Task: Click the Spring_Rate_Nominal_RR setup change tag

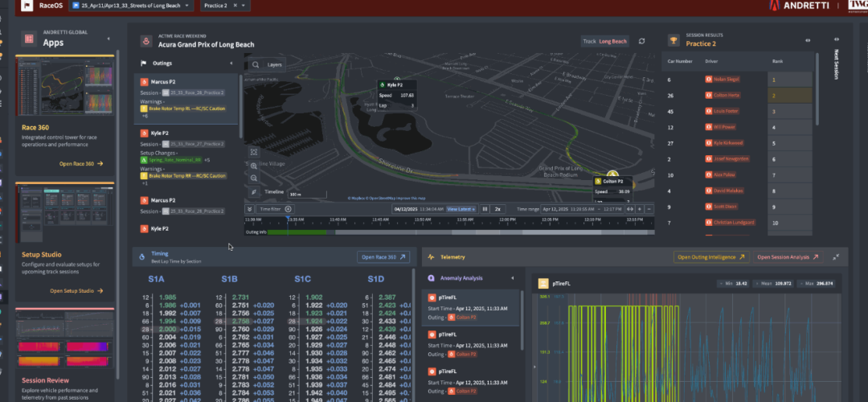Action: (x=171, y=160)
